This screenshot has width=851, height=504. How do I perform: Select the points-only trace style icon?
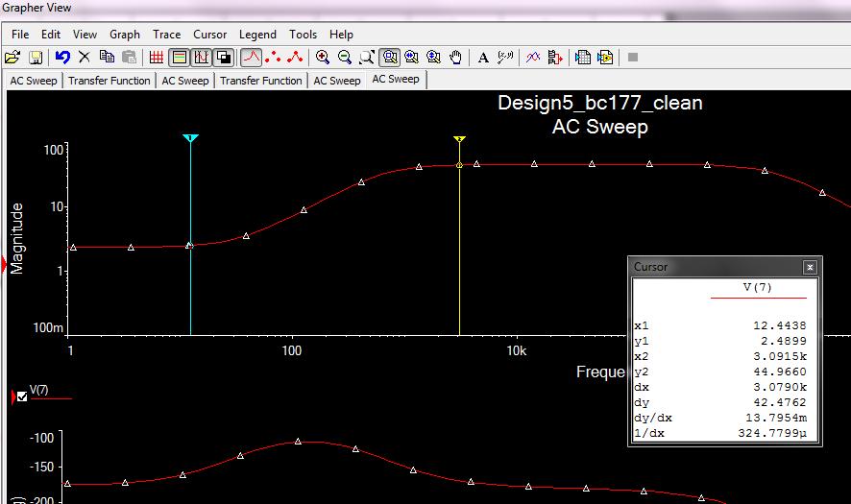pos(273,57)
